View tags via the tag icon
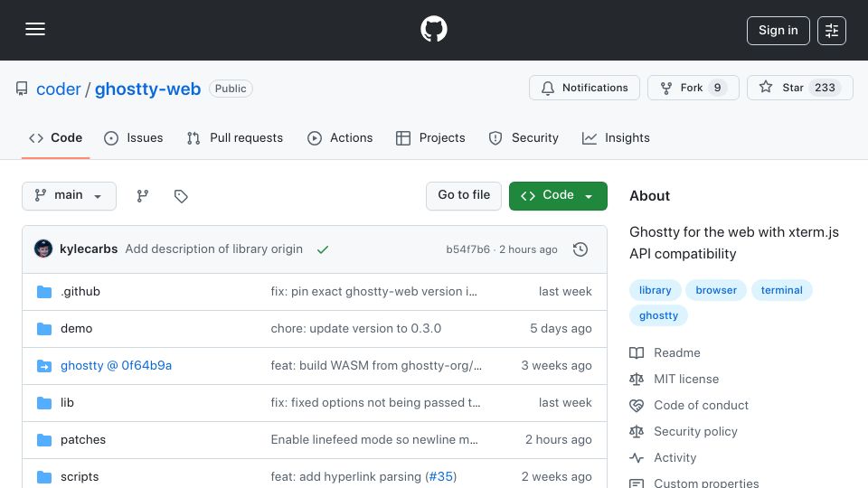Screen dimensions: 868x488 click(x=181, y=196)
